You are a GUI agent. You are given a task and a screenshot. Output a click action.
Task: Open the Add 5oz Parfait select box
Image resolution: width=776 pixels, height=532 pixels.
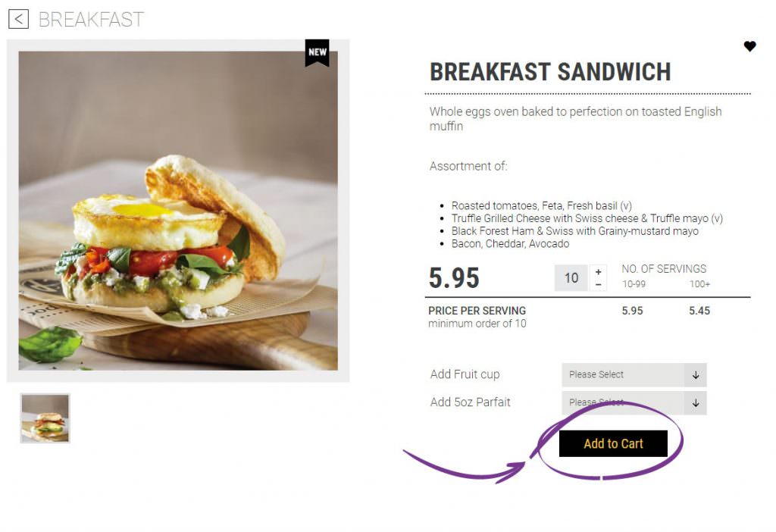pos(634,403)
